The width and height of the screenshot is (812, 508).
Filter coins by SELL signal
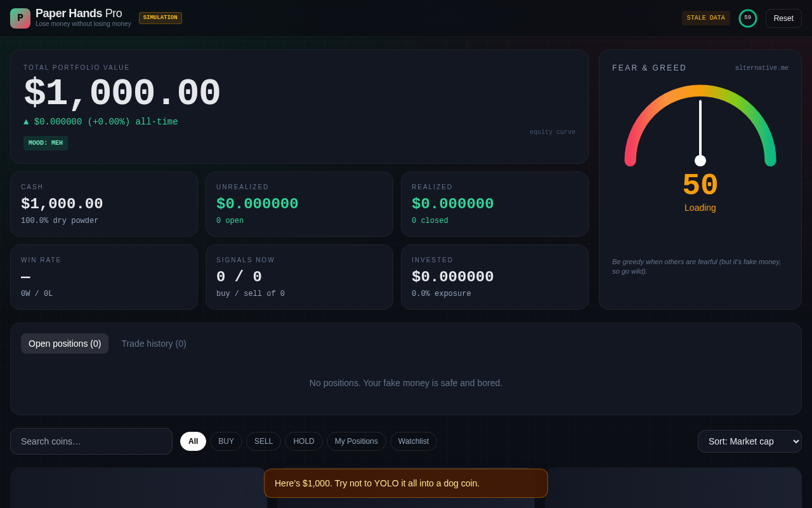[263, 441]
